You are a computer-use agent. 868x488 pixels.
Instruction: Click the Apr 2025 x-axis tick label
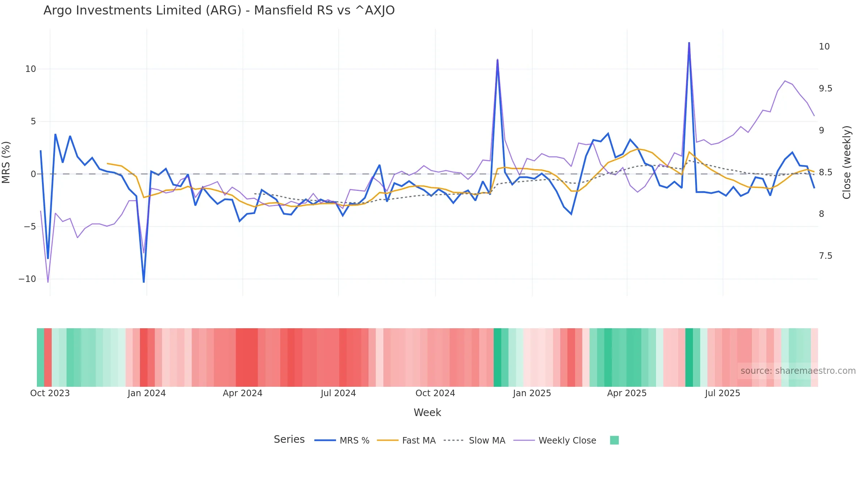(627, 393)
